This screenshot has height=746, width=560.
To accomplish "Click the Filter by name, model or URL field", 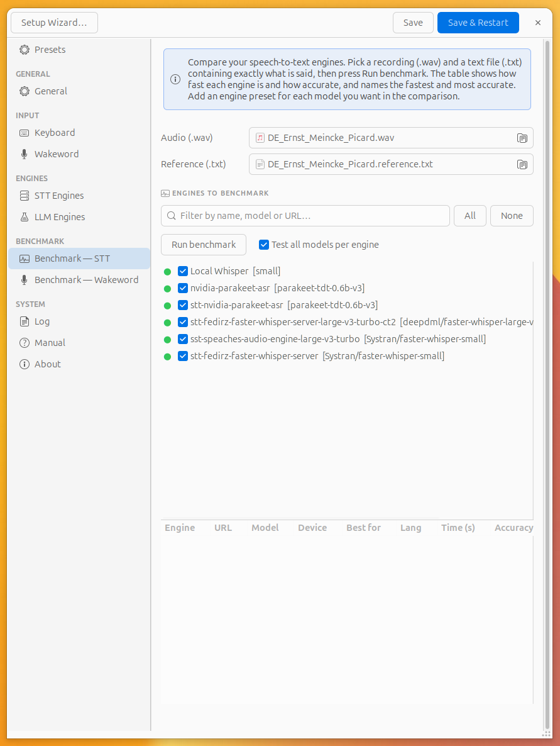I will [305, 216].
